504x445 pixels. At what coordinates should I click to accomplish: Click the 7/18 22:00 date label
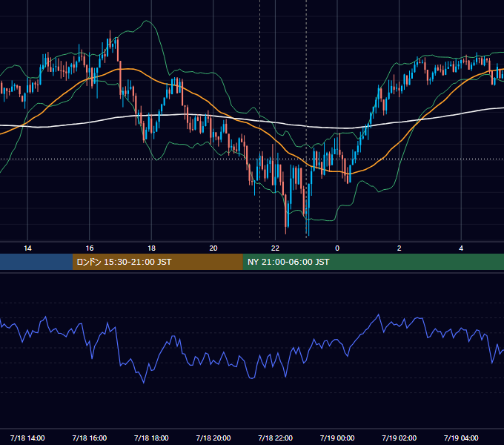[276, 438]
